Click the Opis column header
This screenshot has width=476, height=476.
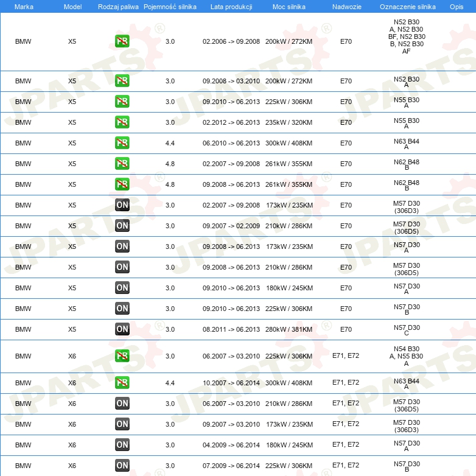point(457,7)
